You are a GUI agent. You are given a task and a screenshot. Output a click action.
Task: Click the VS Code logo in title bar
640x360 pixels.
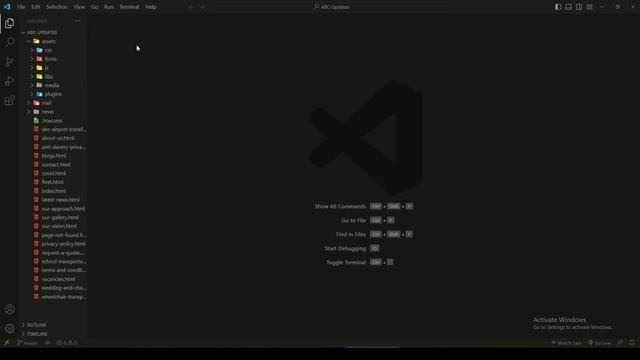(x=7, y=7)
